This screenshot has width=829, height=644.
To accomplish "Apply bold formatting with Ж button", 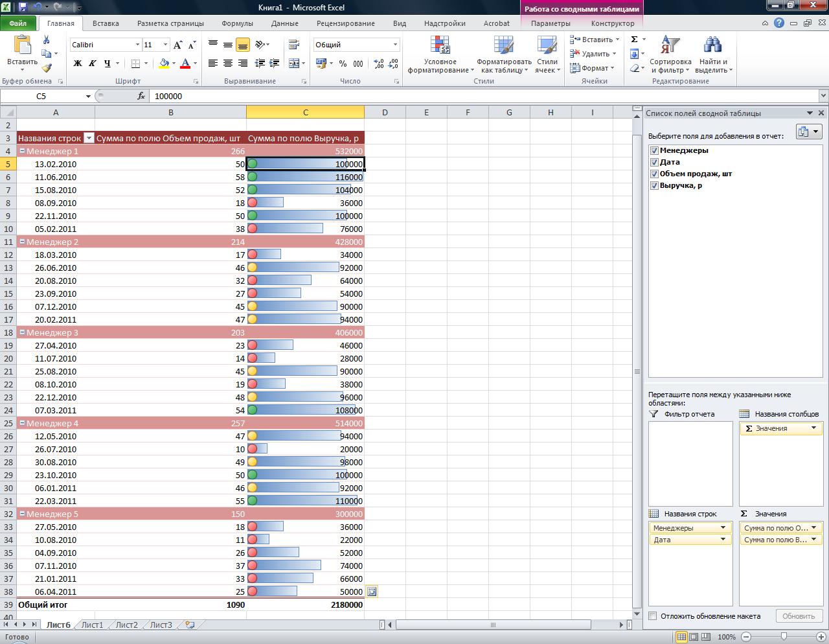I will [78, 63].
